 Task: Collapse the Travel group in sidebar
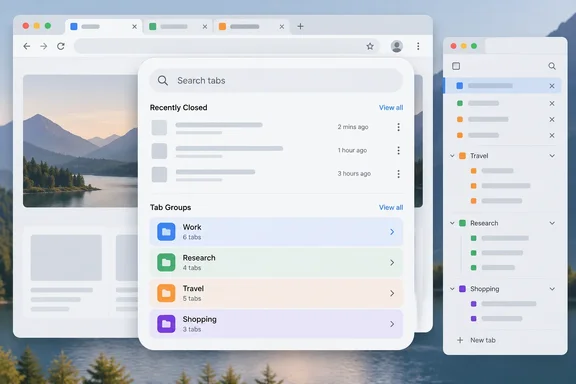452,156
